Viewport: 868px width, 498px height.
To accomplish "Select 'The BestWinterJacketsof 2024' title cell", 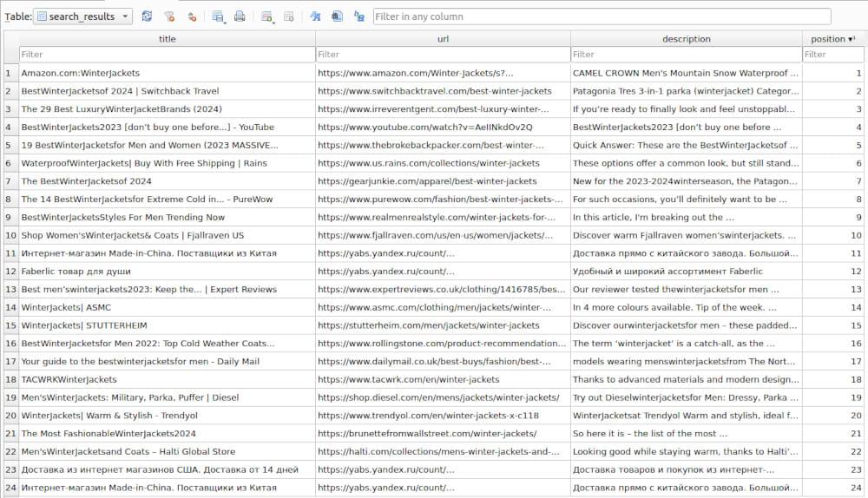I will point(168,181).
